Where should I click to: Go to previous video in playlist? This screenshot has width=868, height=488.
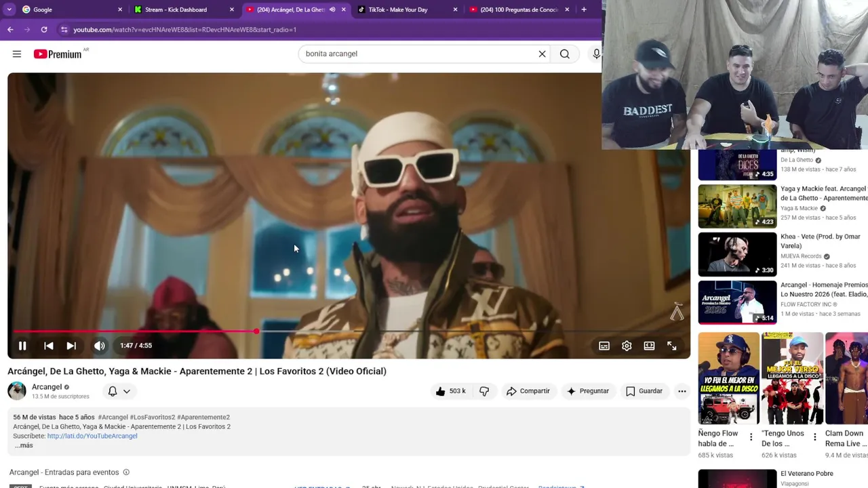pos(49,346)
